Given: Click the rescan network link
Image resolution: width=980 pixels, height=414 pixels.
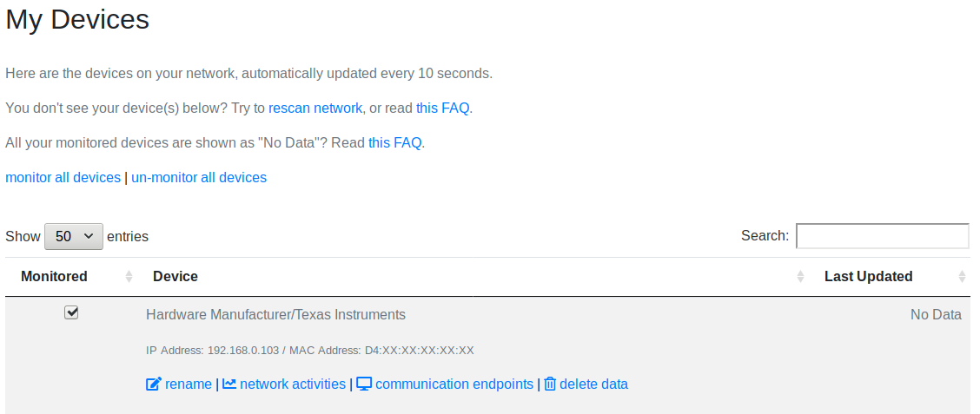Looking at the screenshot, I should pos(315,108).
